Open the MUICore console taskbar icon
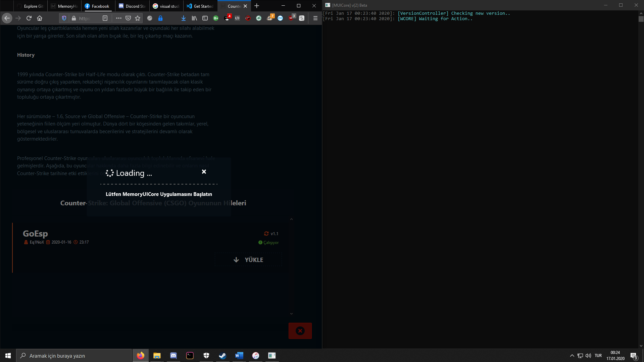The width and height of the screenshot is (644, 362). tap(272, 356)
